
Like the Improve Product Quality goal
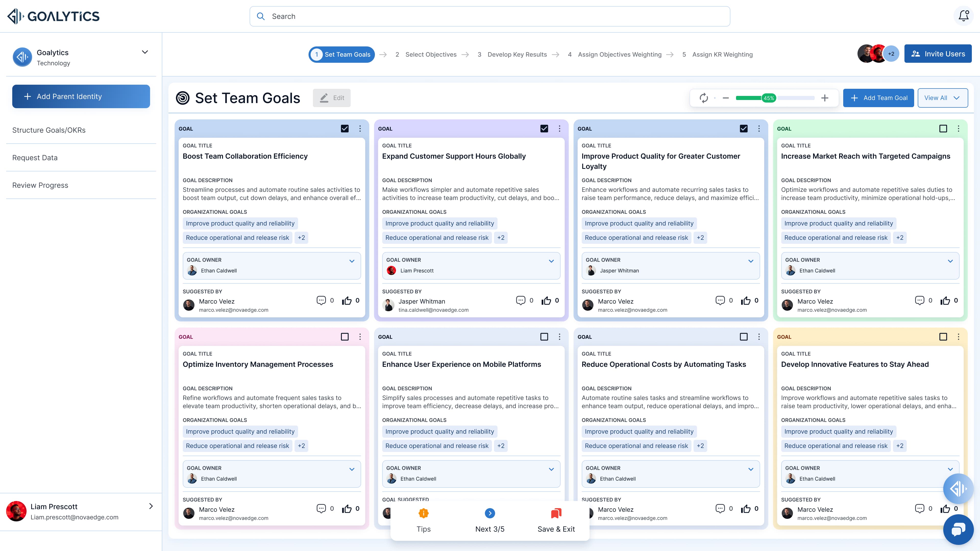pos(746,301)
